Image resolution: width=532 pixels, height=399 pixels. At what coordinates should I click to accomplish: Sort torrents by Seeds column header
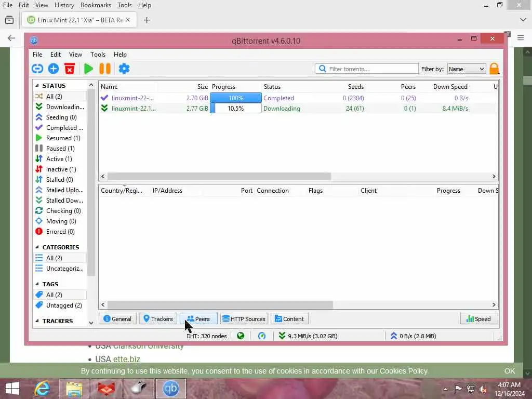coord(355,87)
